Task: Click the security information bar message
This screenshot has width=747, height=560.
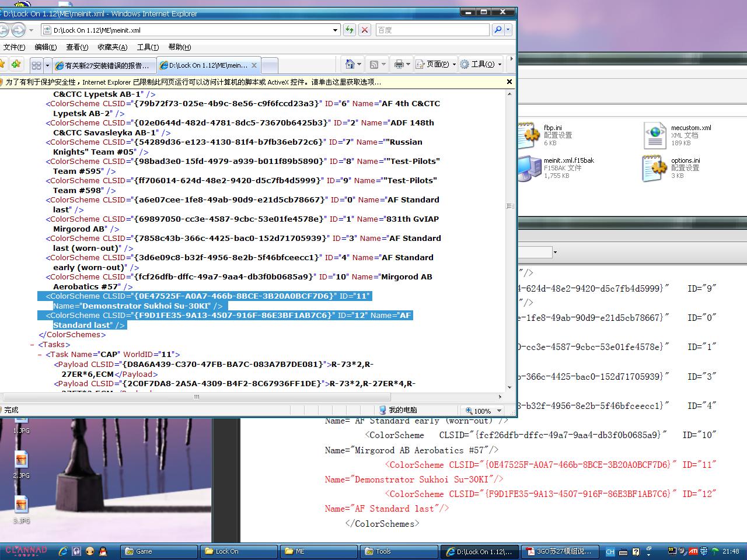Action: click(194, 82)
